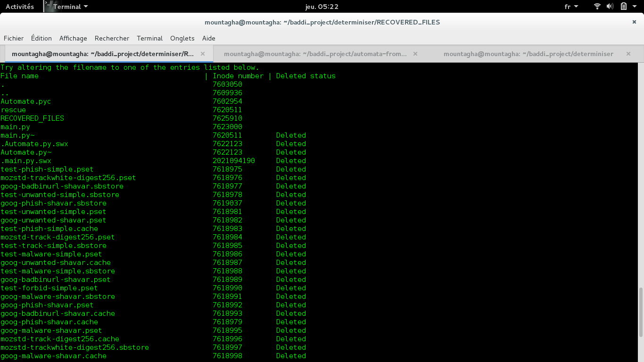Click test-unwanted-simple.pset file name
Viewport: 644px width, 362px height.
53,212
